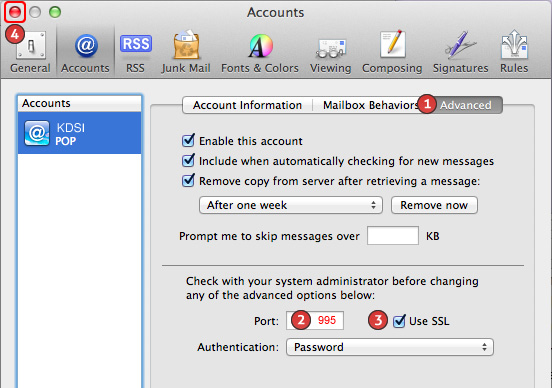
Task: Open the Authentication Password dropdown
Action: [x=390, y=347]
